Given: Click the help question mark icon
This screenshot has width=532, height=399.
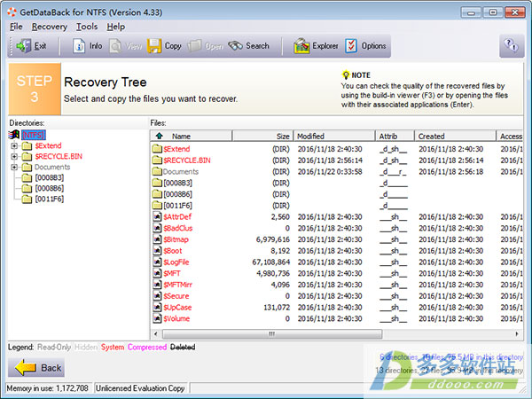Looking at the screenshot, I should tap(512, 45).
